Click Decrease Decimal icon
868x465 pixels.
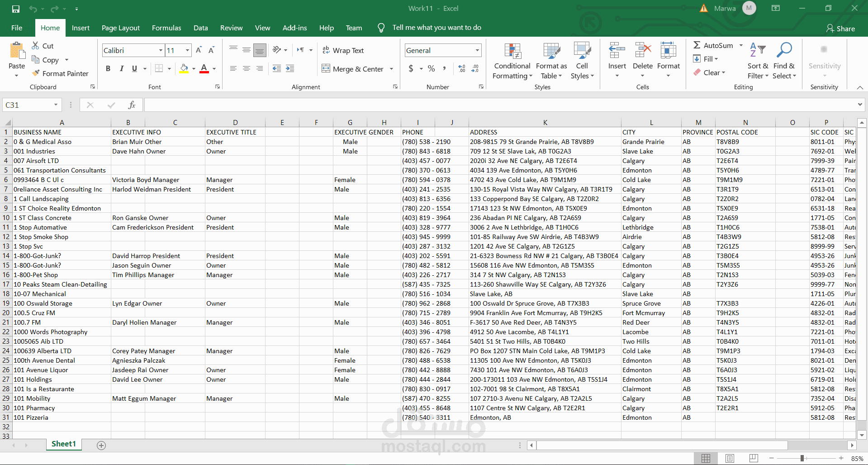point(475,68)
